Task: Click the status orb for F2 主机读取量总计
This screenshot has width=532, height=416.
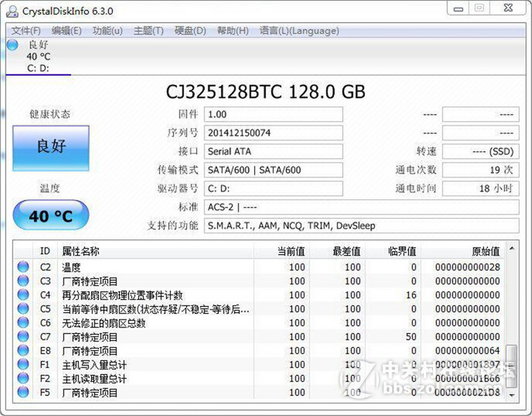Action: (23, 378)
